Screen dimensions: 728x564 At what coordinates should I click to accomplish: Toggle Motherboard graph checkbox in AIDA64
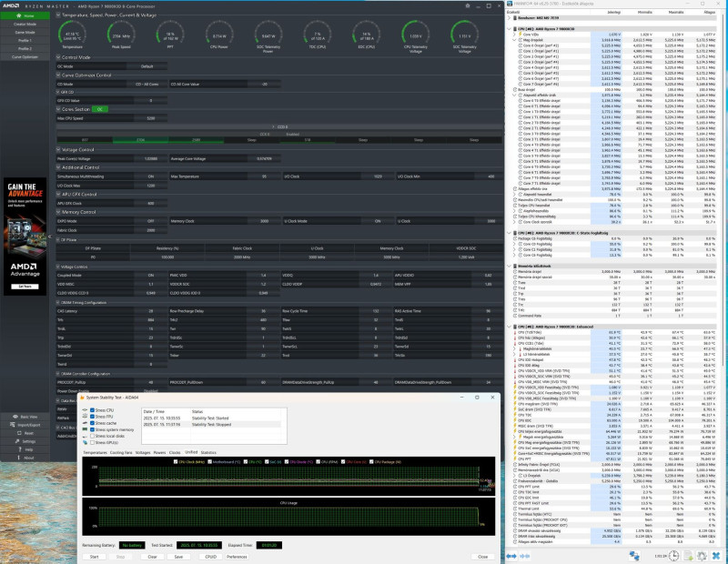(x=210, y=462)
